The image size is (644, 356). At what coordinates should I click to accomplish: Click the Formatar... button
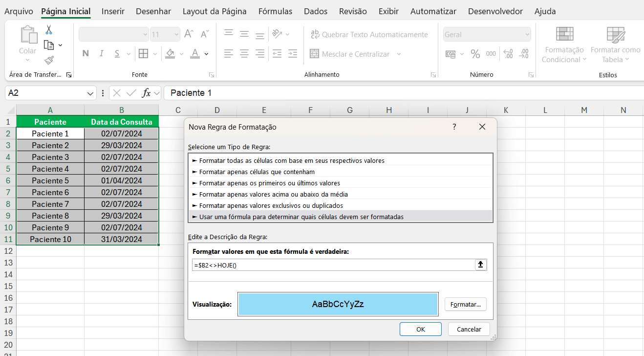pos(465,304)
